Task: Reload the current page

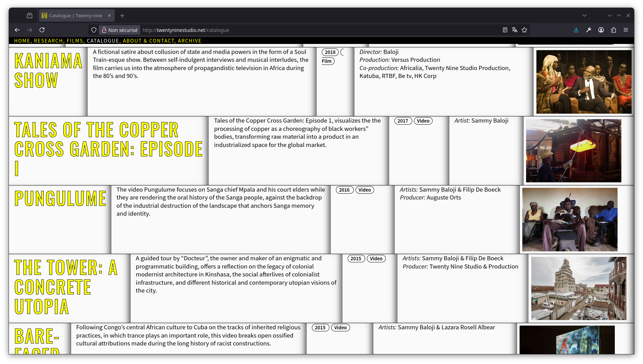Action: 42,30
